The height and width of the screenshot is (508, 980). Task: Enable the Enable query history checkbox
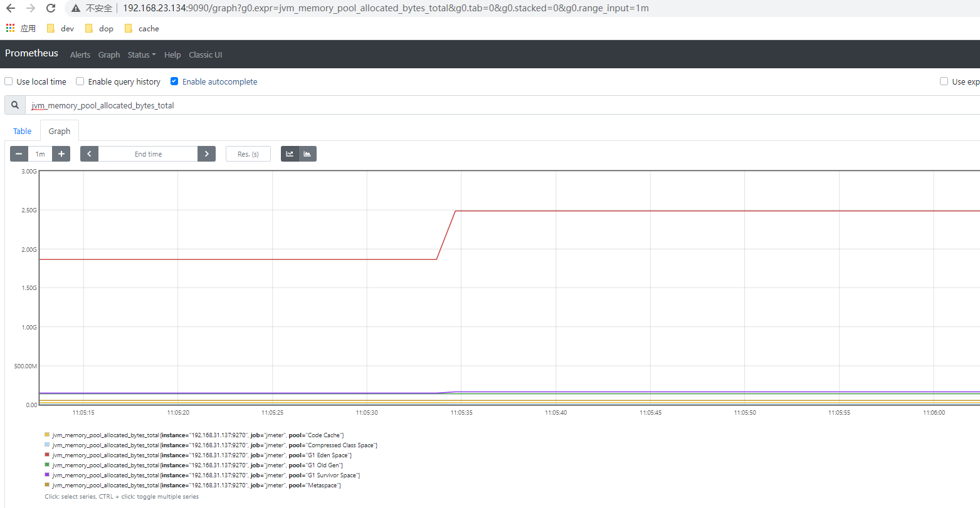pyautogui.click(x=80, y=81)
